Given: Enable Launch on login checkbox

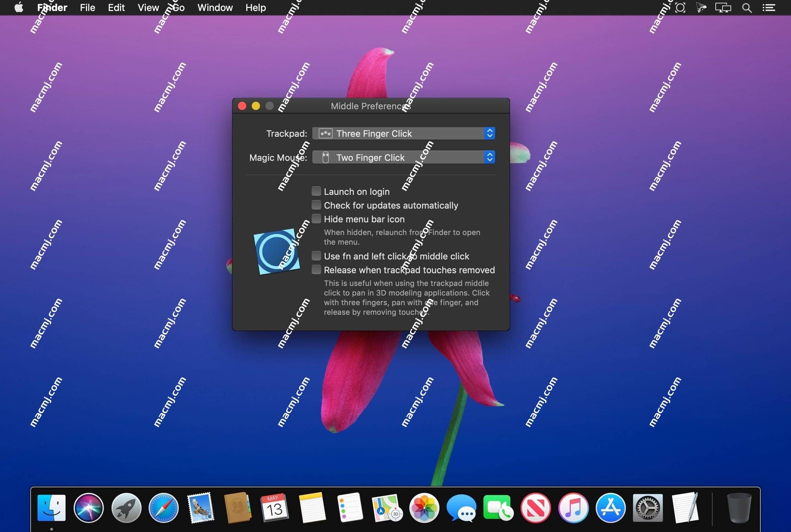Looking at the screenshot, I should 316,191.
